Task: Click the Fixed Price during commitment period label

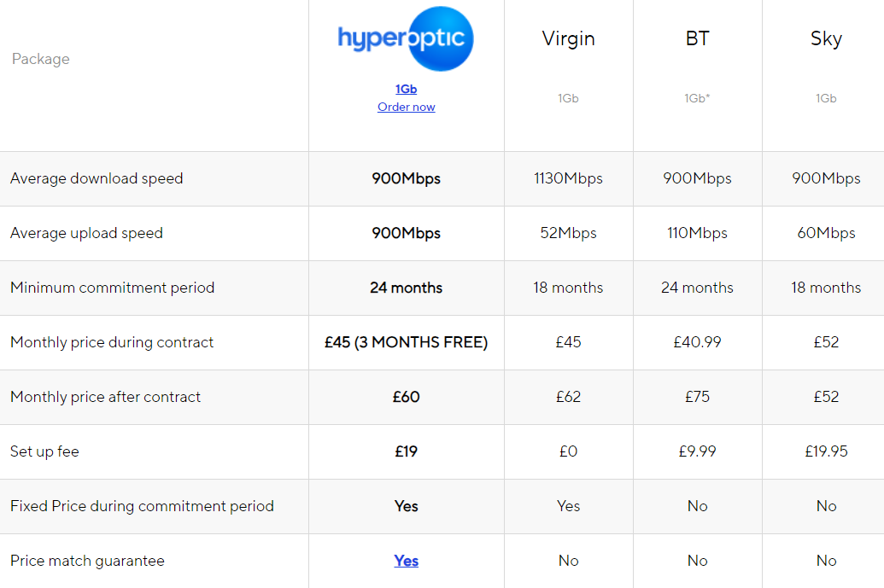Action: tap(142, 506)
